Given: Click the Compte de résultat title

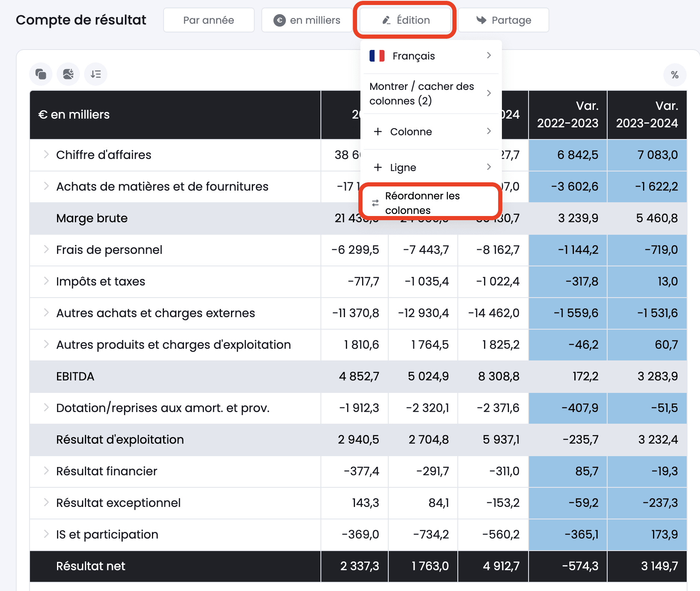Looking at the screenshot, I should 81,20.
